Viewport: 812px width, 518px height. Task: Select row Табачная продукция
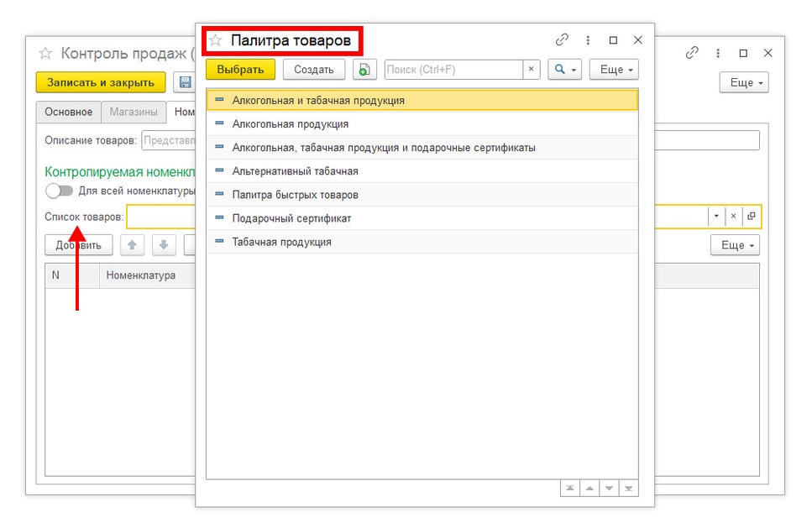422,242
